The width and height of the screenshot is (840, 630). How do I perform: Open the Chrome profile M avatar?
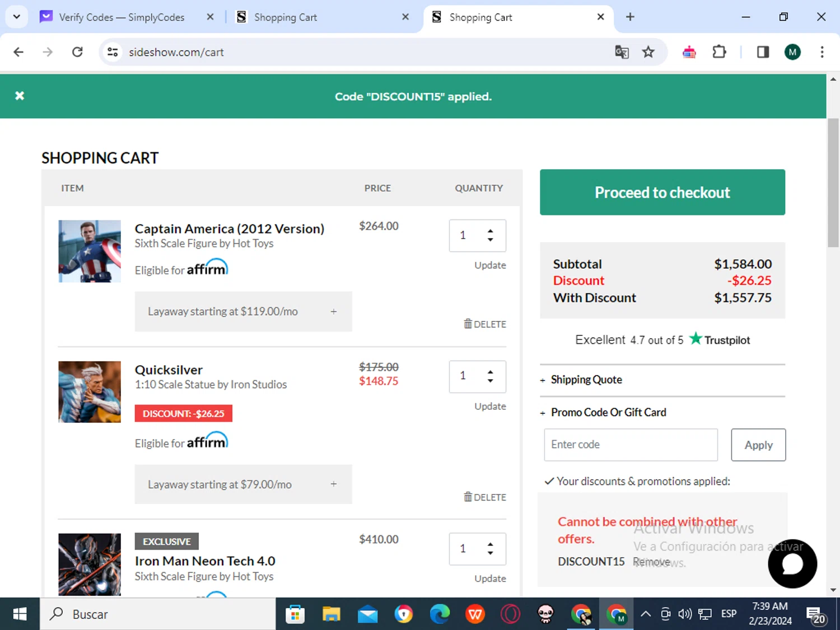tap(792, 52)
